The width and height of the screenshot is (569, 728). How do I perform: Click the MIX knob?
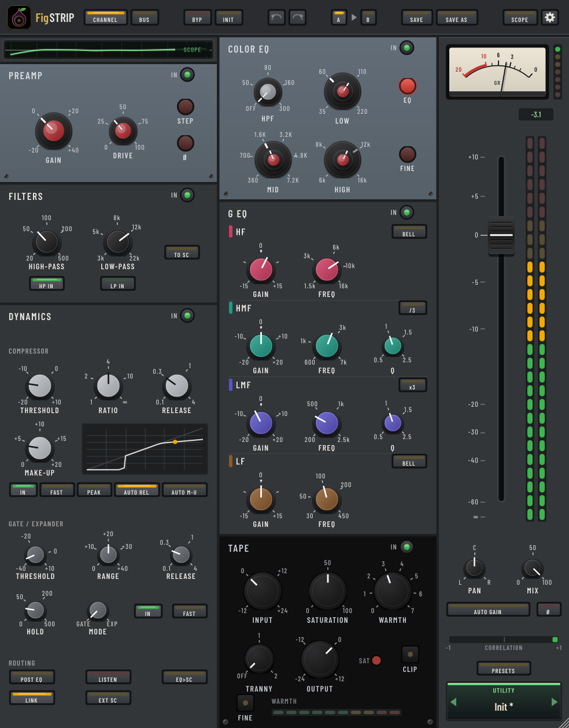pyautogui.click(x=532, y=568)
